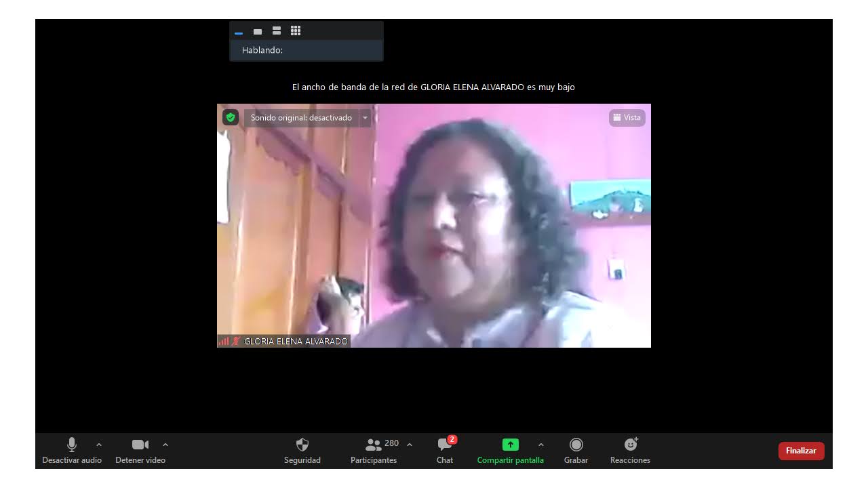The height and width of the screenshot is (488, 868).
Task: Click green Compartir pantalla button
Action: click(x=511, y=451)
